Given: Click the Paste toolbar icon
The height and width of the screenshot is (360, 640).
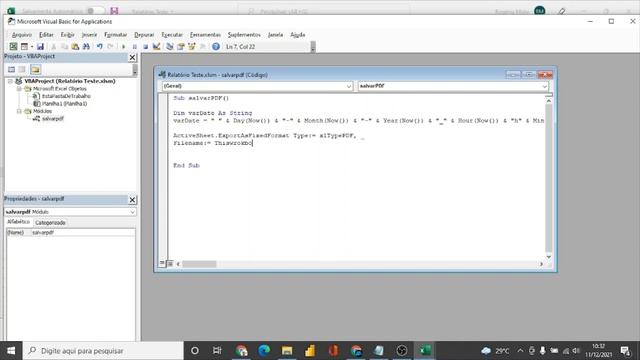Looking at the screenshot, I should (x=75, y=47).
